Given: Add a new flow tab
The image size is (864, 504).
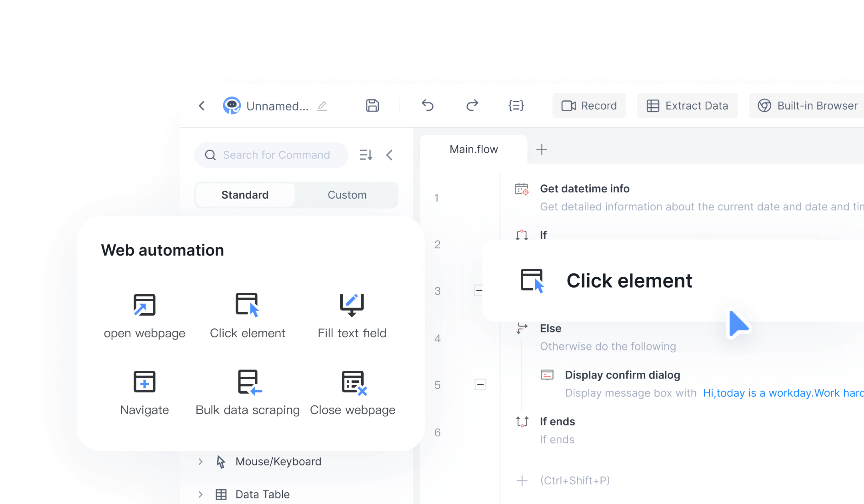Looking at the screenshot, I should coord(542,149).
